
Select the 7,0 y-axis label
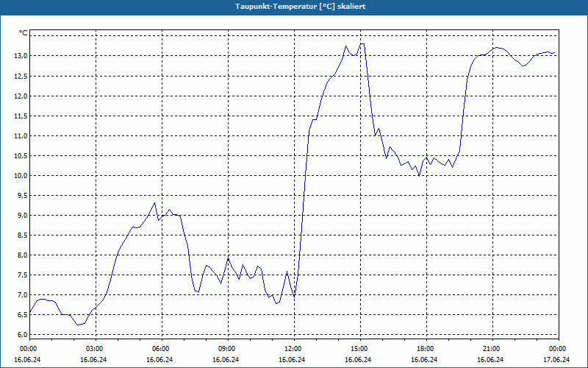22,295
